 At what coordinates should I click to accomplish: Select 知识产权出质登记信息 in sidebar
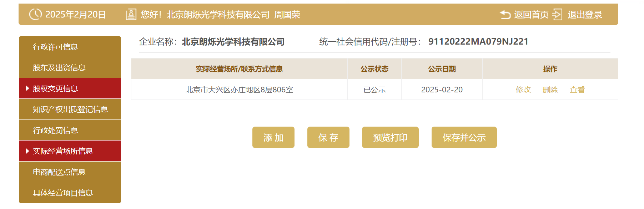70,109
